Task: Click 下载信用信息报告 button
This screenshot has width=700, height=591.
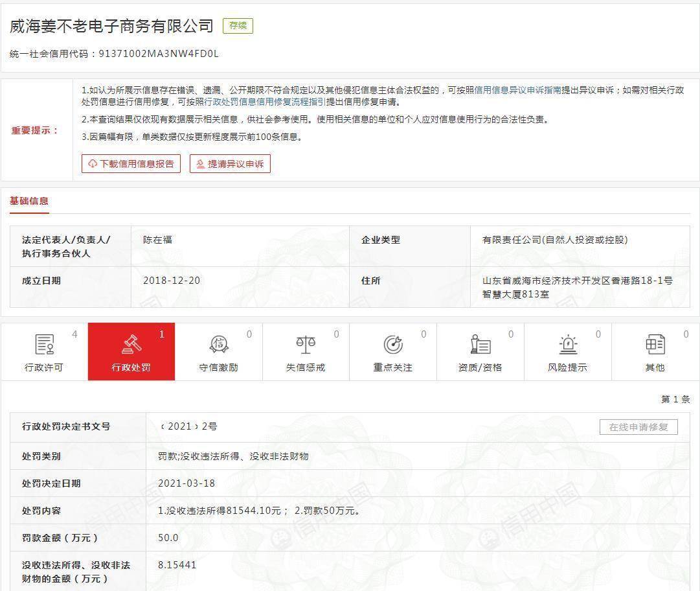Action: (131, 164)
